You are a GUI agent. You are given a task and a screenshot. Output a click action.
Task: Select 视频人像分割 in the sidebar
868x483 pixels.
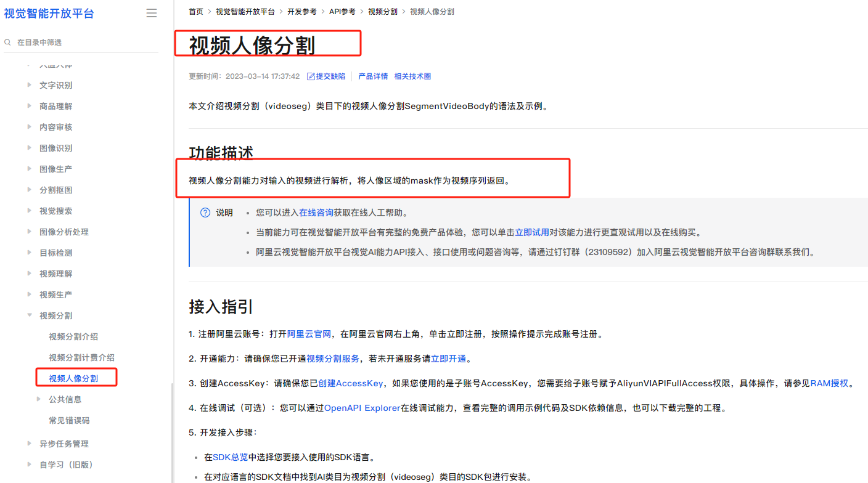(73, 378)
